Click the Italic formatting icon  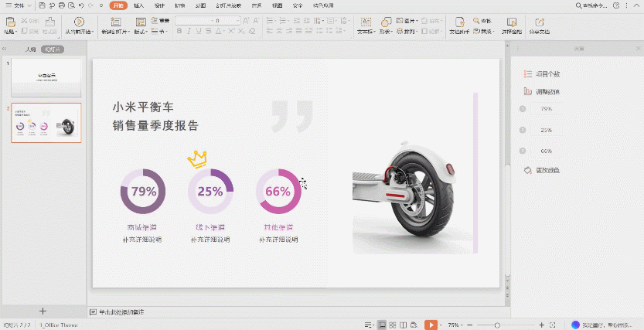[189, 32]
